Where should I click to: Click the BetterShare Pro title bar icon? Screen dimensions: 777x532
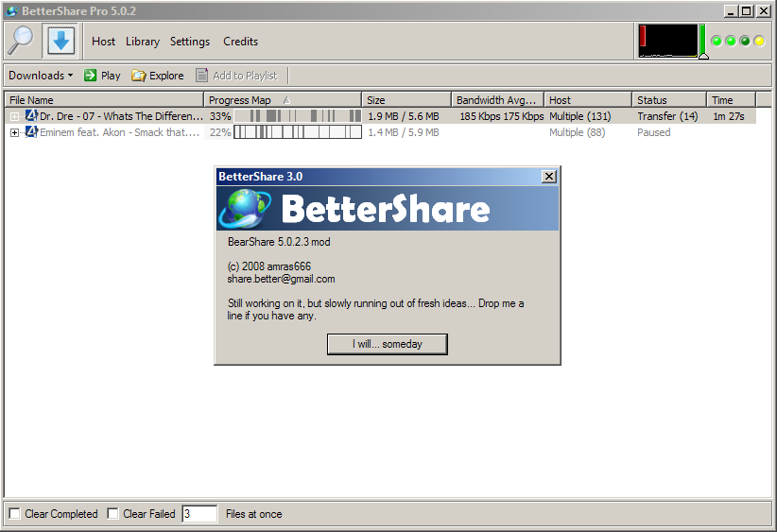[12, 11]
